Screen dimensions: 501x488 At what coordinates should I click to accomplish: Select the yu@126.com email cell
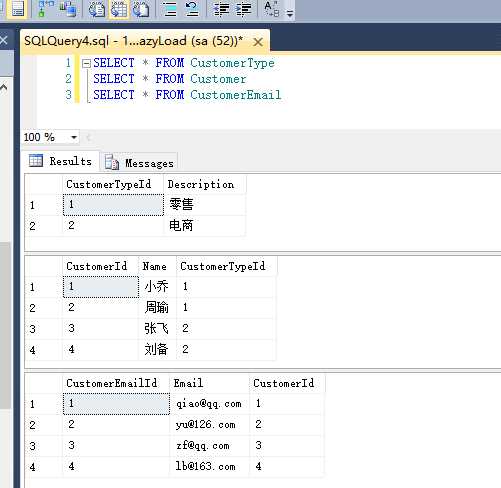[210, 425]
